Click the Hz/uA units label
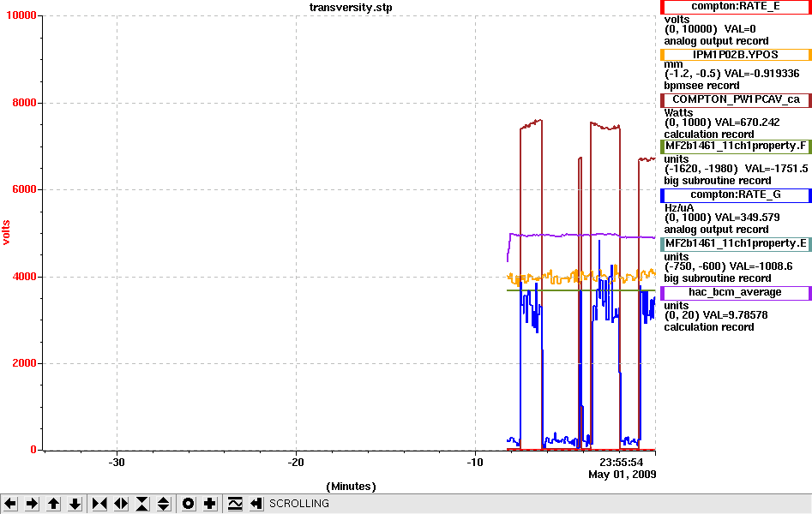This screenshot has width=812, height=514. (x=679, y=208)
